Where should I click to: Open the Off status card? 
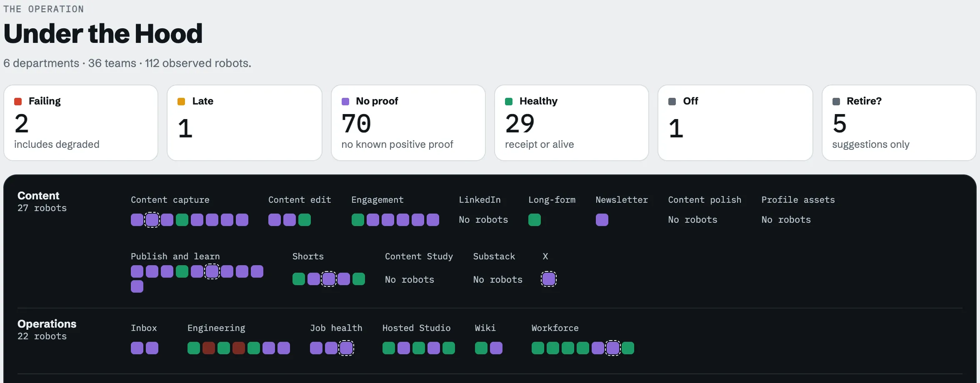click(x=735, y=123)
